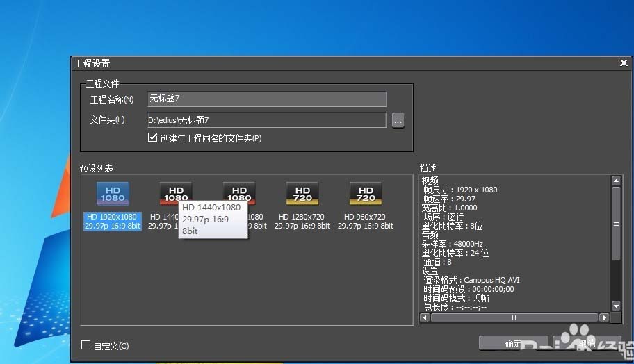
Task: Cancel with the 取消 button
Action: (x=587, y=343)
